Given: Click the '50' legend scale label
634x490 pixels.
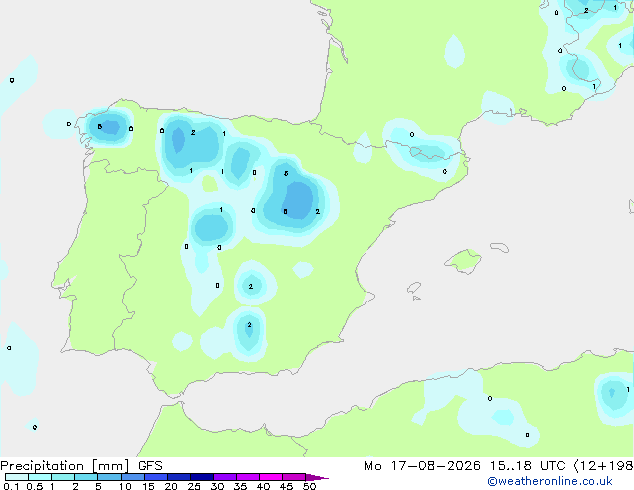Looking at the screenshot, I should 309,486.
